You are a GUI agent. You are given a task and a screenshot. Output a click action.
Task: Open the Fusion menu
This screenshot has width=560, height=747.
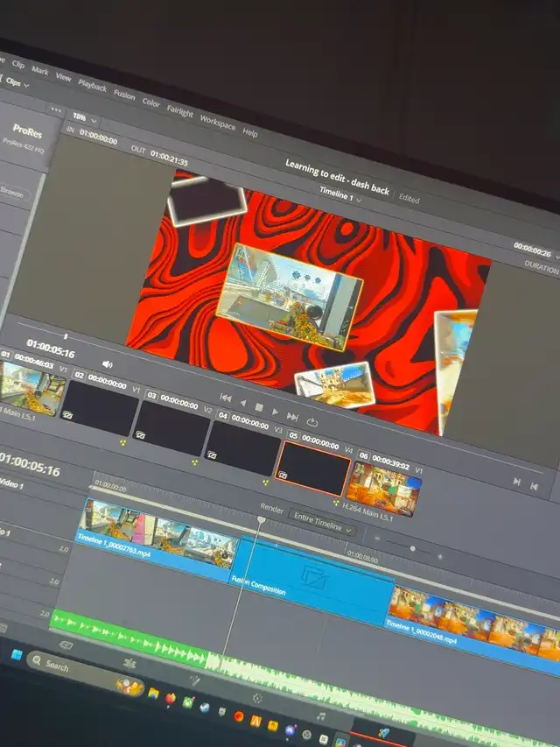tap(124, 95)
